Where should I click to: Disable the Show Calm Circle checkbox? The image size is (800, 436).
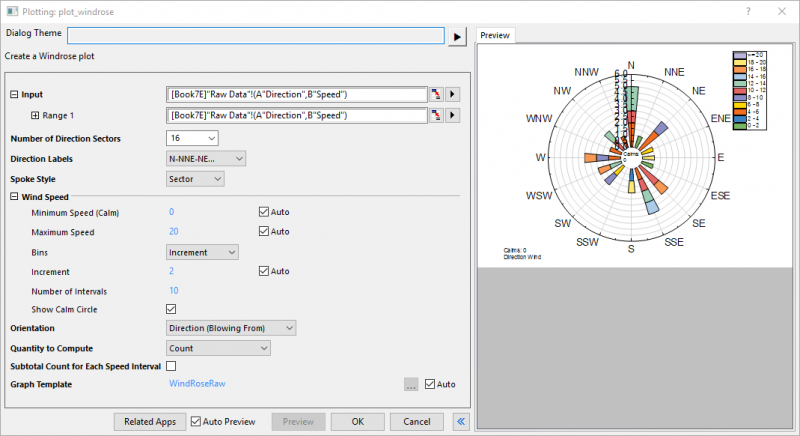point(171,309)
